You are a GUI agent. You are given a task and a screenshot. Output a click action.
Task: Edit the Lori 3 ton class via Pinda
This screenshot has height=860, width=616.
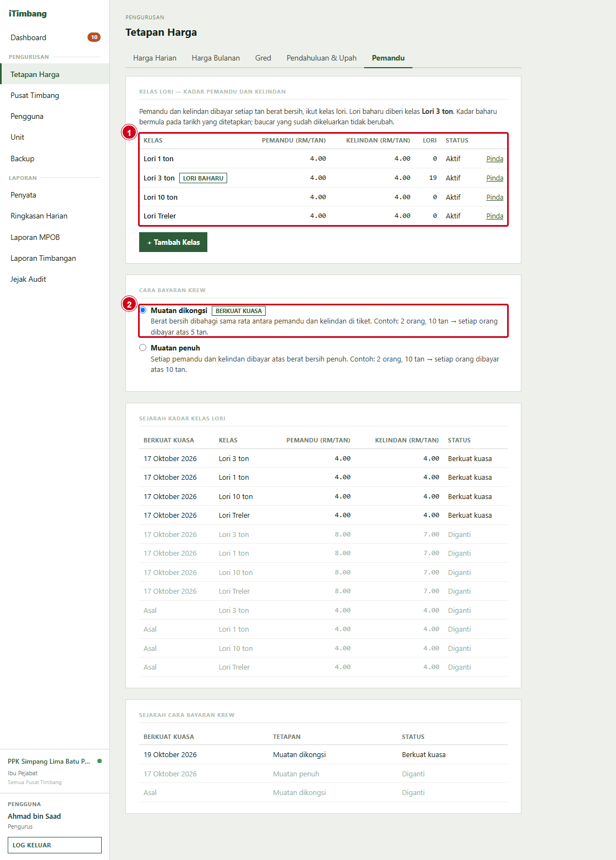[x=494, y=178]
